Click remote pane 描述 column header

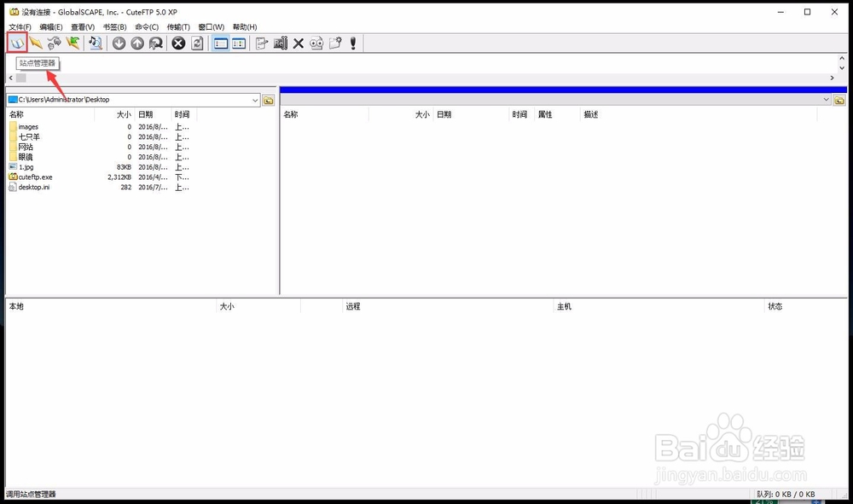(x=699, y=114)
